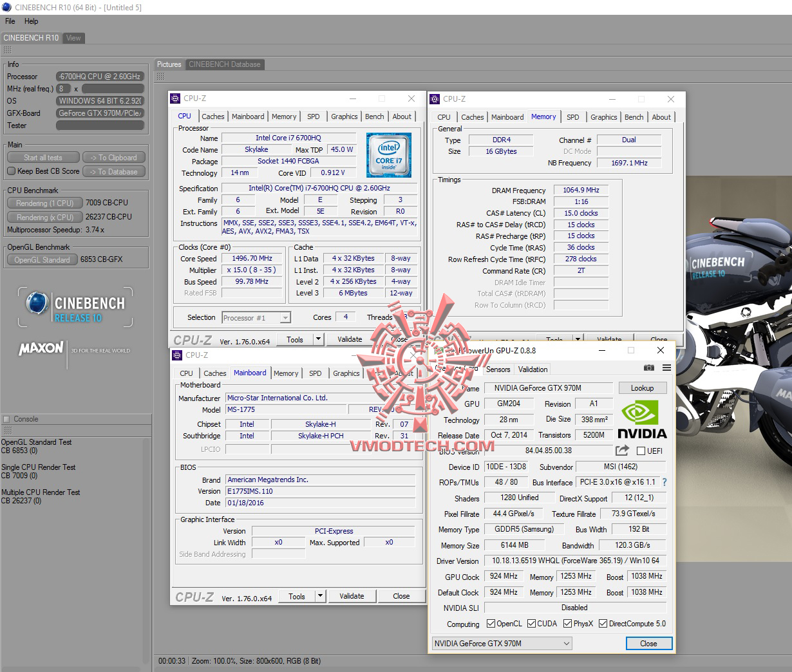Click the Tester input field in Info panel
Viewport: 792px width, 672px height.
(100, 126)
